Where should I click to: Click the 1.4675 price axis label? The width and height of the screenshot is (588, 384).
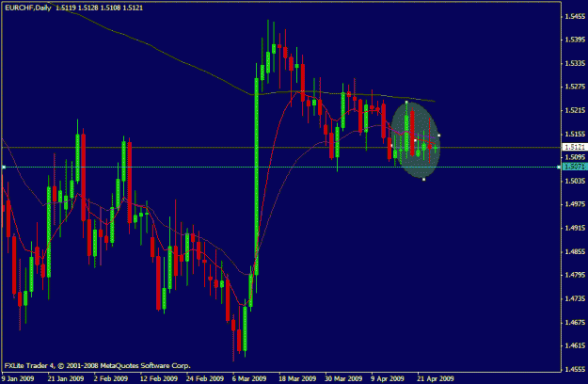575,322
